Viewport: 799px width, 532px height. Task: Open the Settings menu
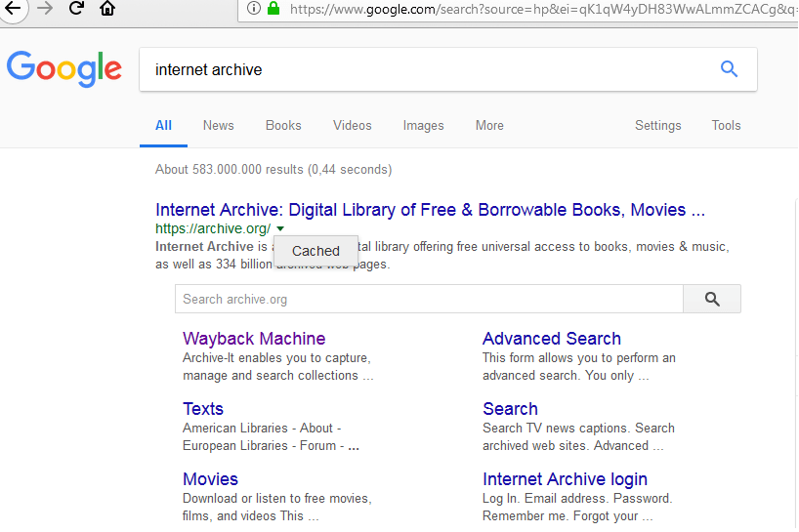(x=657, y=126)
